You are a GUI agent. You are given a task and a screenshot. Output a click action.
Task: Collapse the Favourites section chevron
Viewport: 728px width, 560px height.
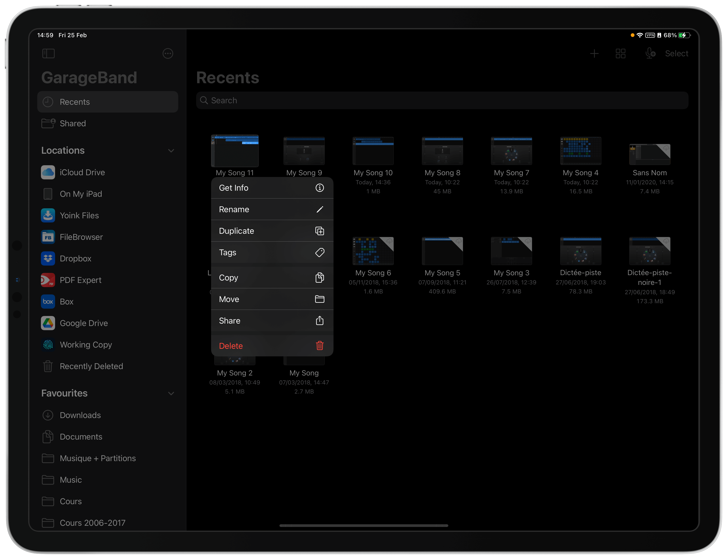pos(171,393)
